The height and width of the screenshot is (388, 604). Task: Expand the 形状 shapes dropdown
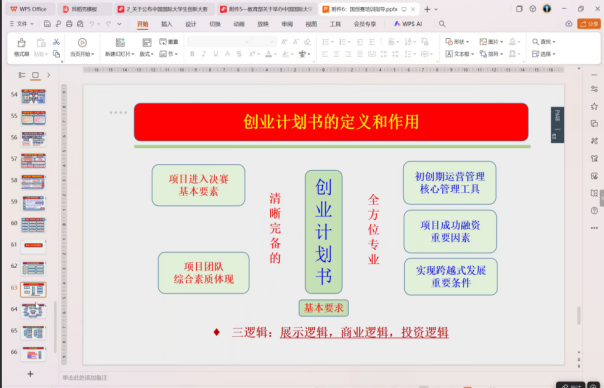coord(457,42)
